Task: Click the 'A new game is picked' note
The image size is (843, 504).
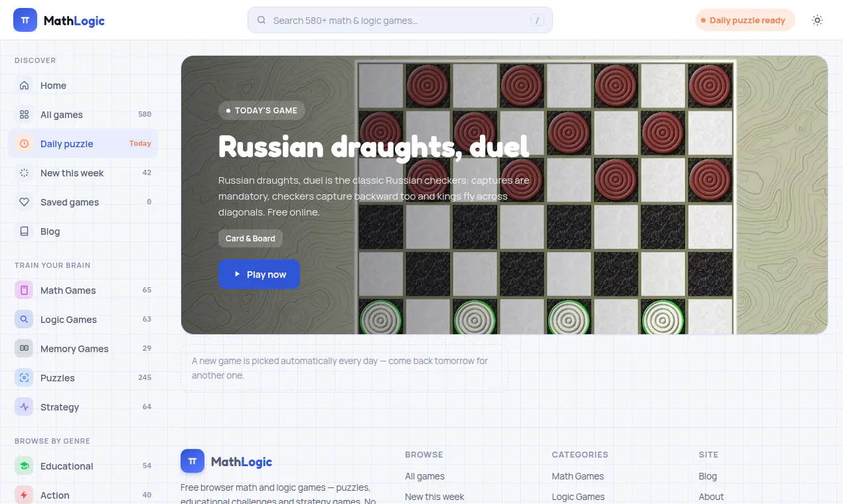Action: [345, 368]
